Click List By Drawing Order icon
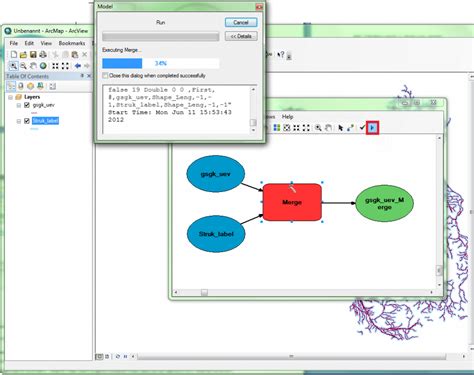 [11, 86]
